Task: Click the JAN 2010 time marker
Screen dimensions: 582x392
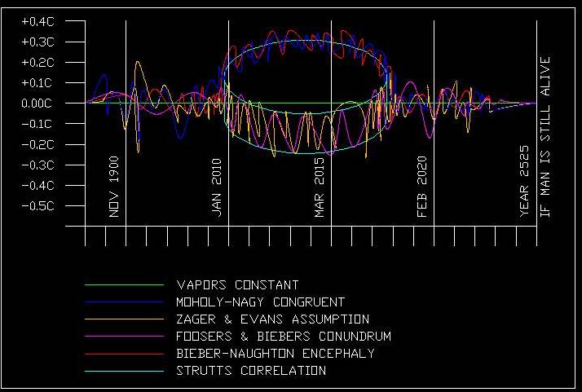Action: pos(217,187)
